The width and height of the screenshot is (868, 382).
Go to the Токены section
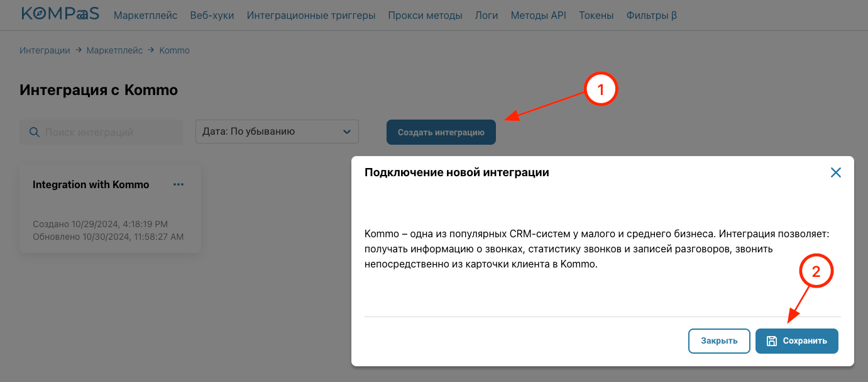[596, 15]
